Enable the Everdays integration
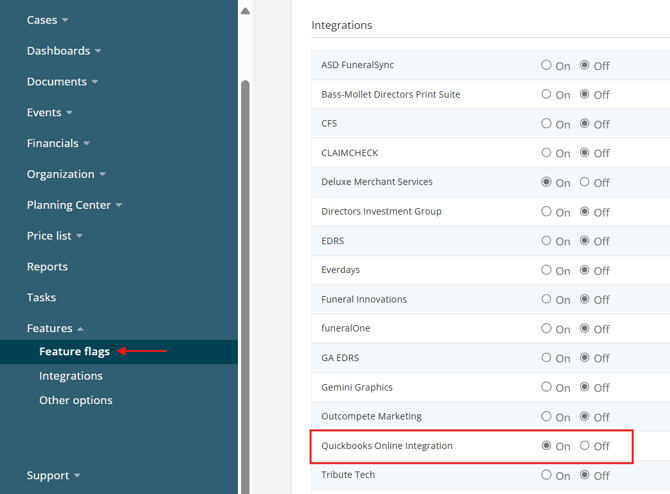The image size is (670, 494). click(546, 270)
